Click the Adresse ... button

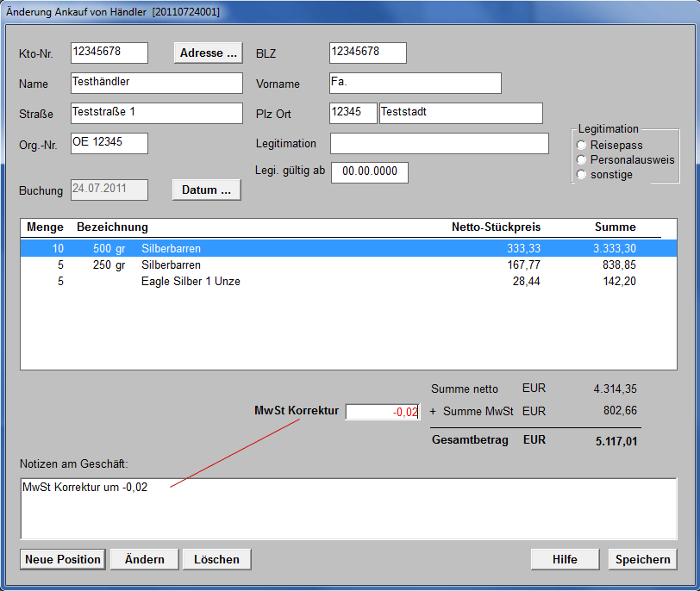pos(208,53)
